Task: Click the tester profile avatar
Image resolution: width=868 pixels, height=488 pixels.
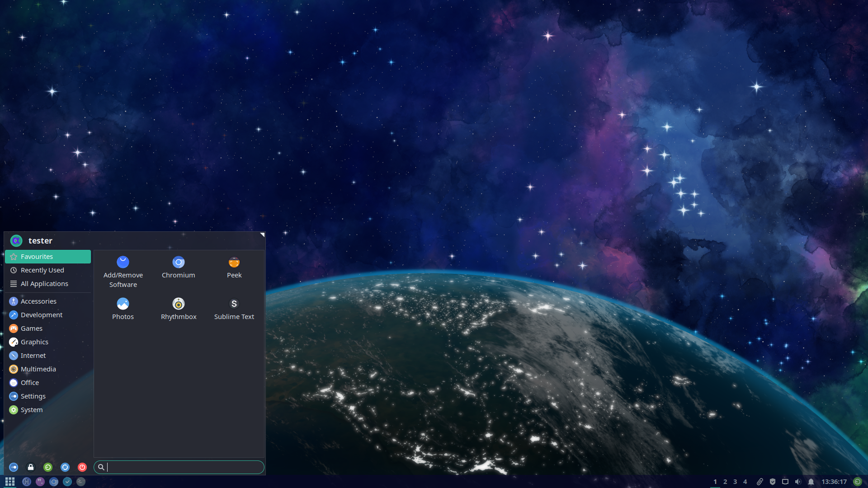Action: point(16,240)
